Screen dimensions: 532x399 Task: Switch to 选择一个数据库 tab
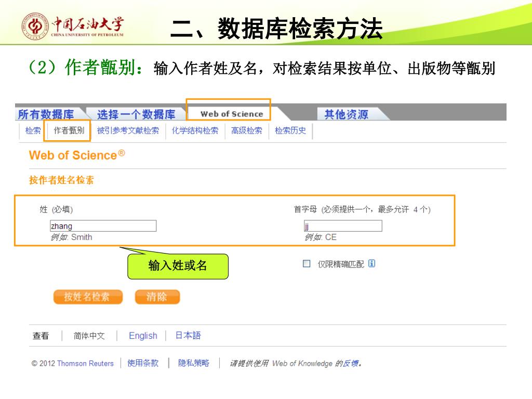[x=136, y=114]
